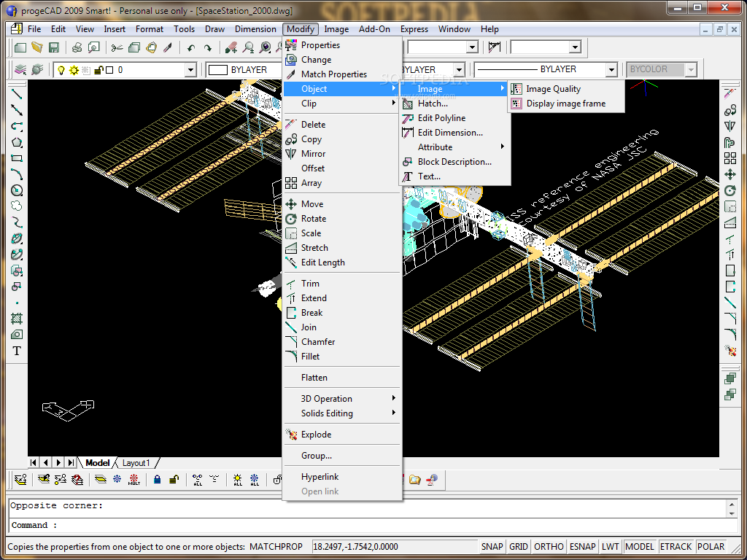The width and height of the screenshot is (747, 560).
Task: Toggle GRID display in status bar
Action: coord(519,547)
